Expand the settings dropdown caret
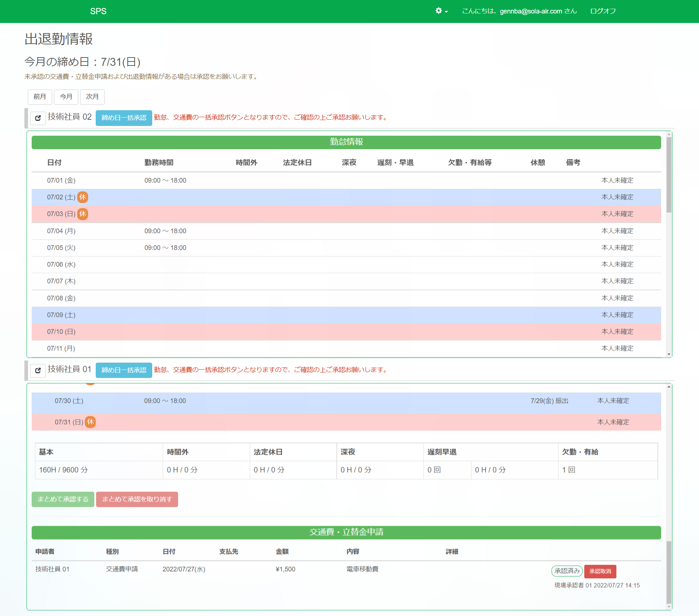Image resolution: width=699 pixels, height=616 pixels. click(x=446, y=12)
